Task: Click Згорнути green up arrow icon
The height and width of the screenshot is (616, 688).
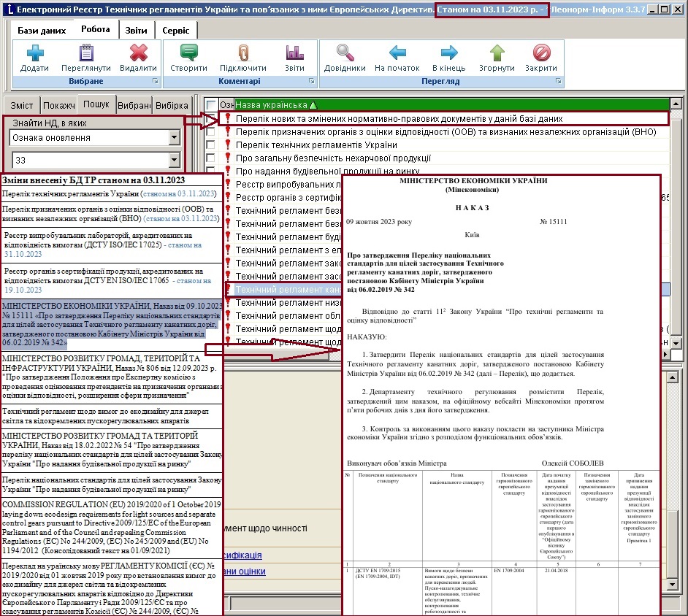Action: [x=497, y=53]
